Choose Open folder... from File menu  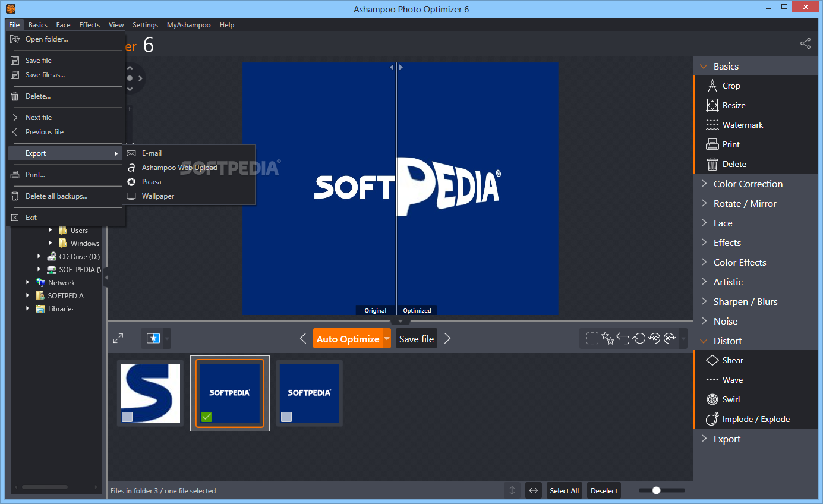click(x=65, y=39)
